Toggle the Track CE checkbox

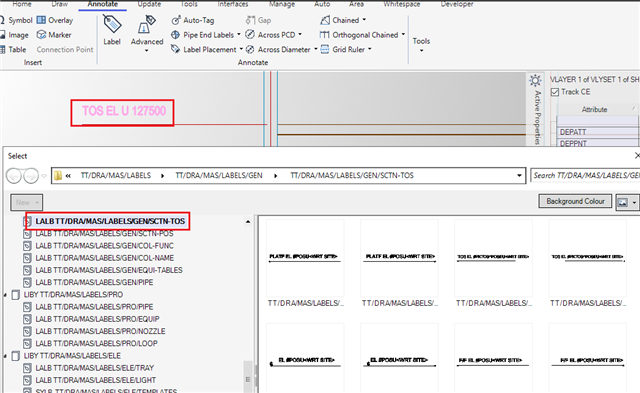pos(555,92)
